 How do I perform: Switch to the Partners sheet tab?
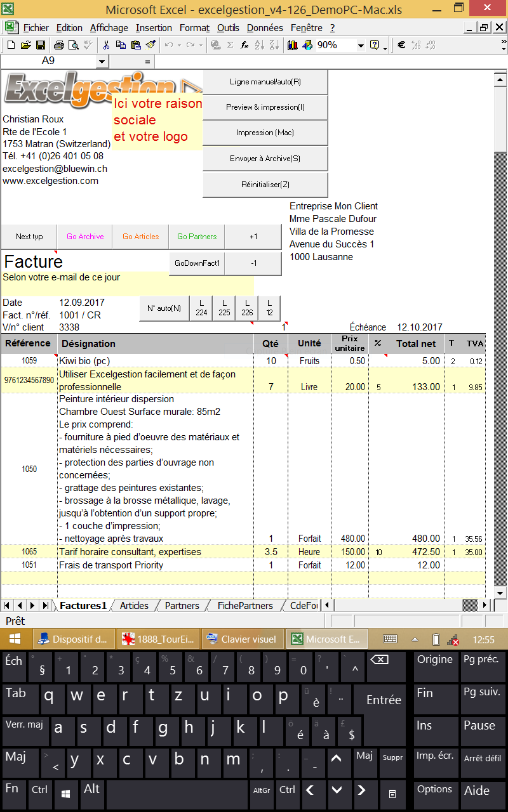click(182, 605)
